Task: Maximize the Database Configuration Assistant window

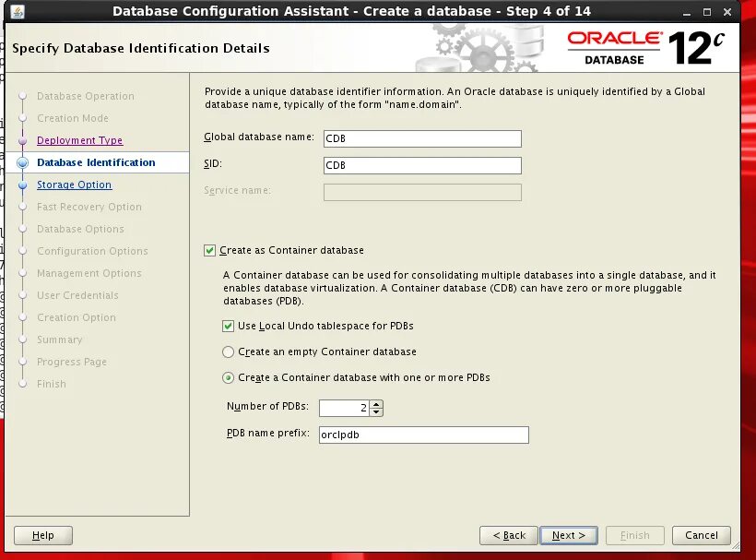Action: click(x=707, y=12)
